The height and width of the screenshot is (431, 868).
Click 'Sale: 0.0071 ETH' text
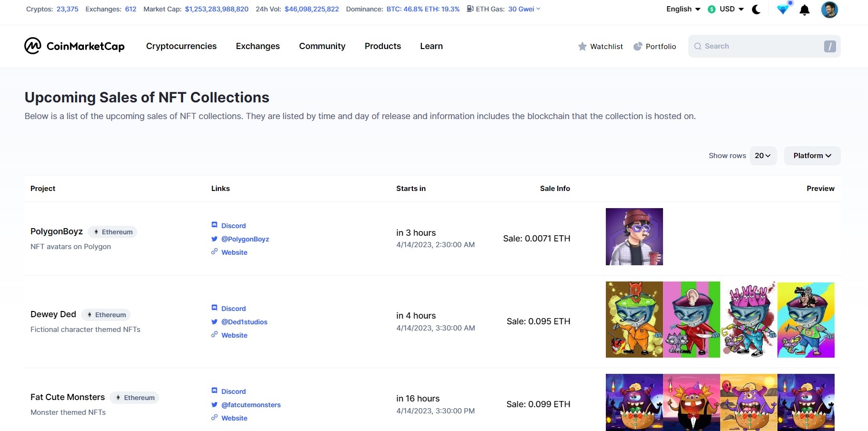pyautogui.click(x=537, y=239)
